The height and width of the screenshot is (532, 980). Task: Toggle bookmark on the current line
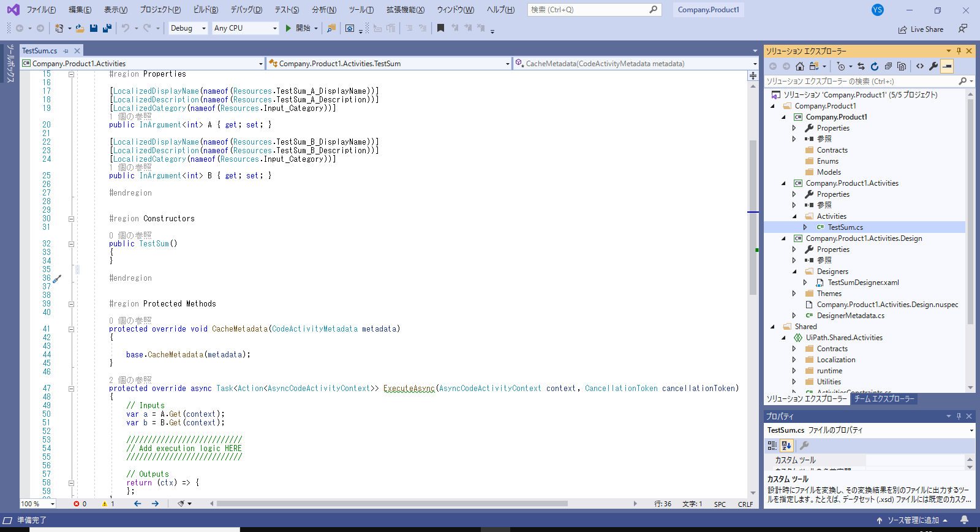point(440,28)
